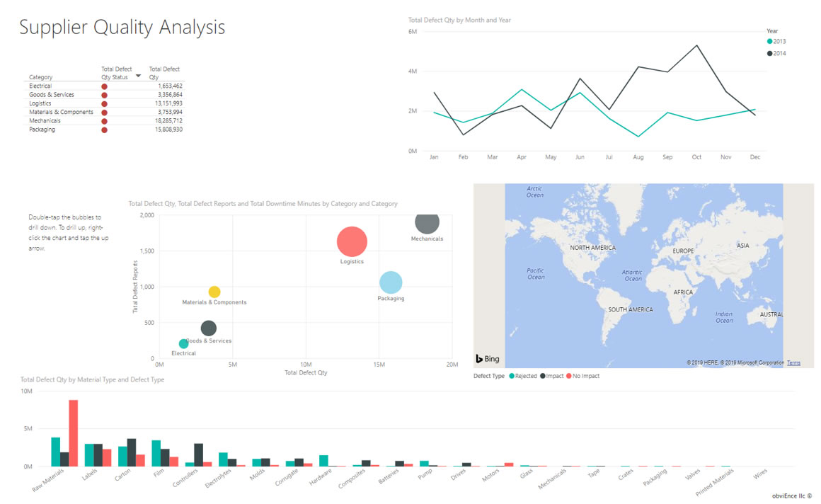The width and height of the screenshot is (821, 504).
Task: Select the small teal Electrical bubble
Action: pos(184,344)
